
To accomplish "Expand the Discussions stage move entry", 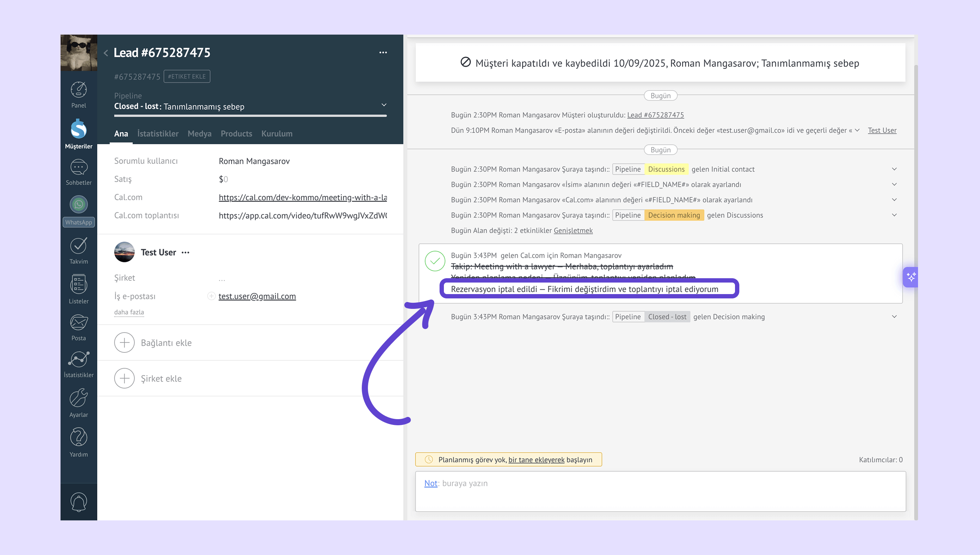I will point(894,169).
